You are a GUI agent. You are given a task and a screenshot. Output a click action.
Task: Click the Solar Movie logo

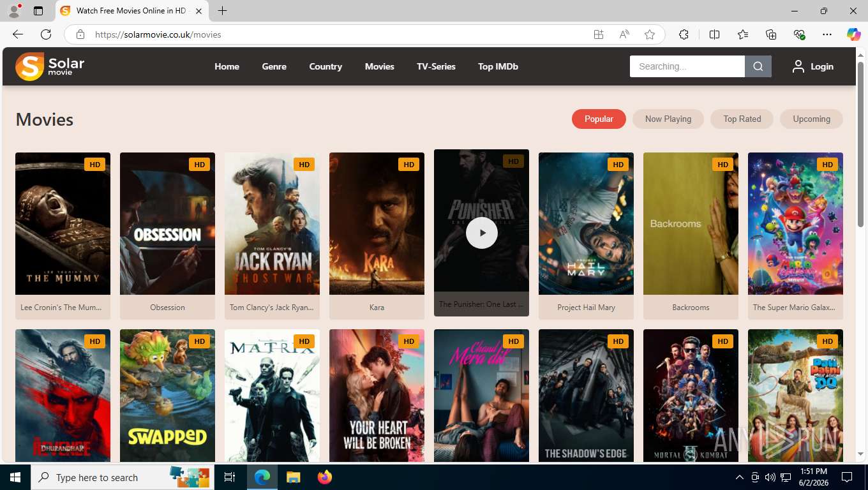(x=50, y=66)
